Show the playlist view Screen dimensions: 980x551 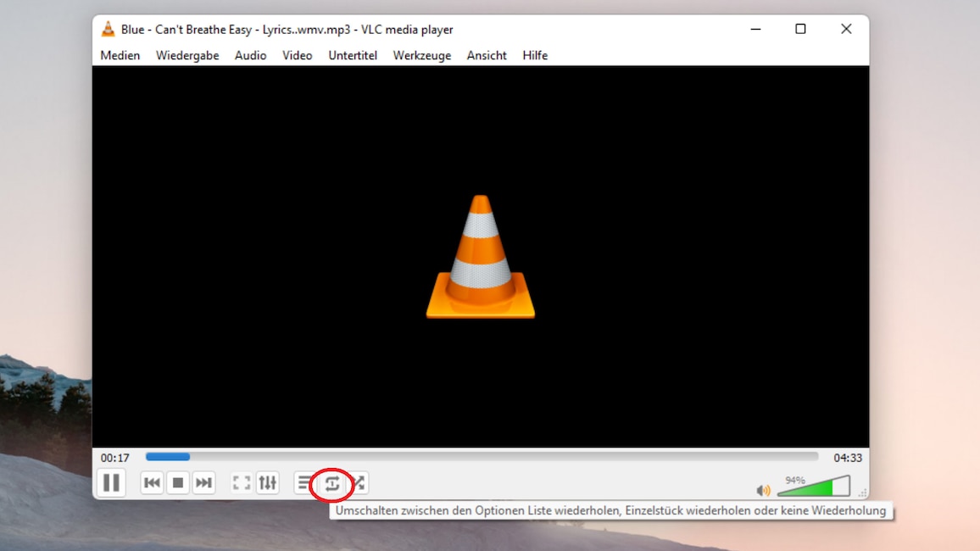click(304, 482)
